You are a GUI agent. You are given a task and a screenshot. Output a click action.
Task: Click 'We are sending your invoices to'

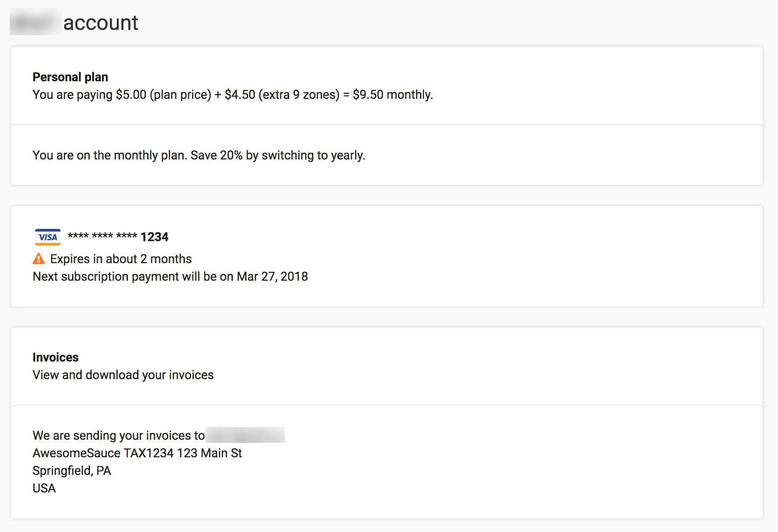click(x=119, y=435)
